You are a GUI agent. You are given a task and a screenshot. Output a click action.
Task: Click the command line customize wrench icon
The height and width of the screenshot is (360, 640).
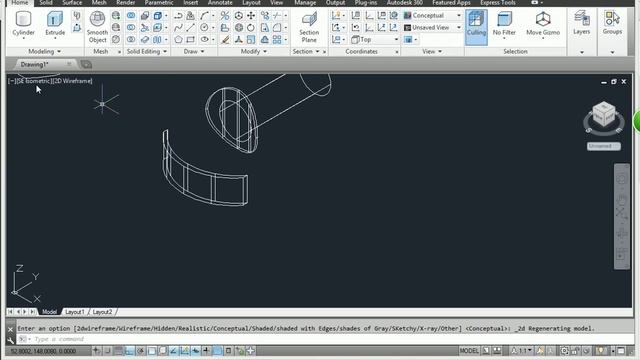tap(11, 340)
